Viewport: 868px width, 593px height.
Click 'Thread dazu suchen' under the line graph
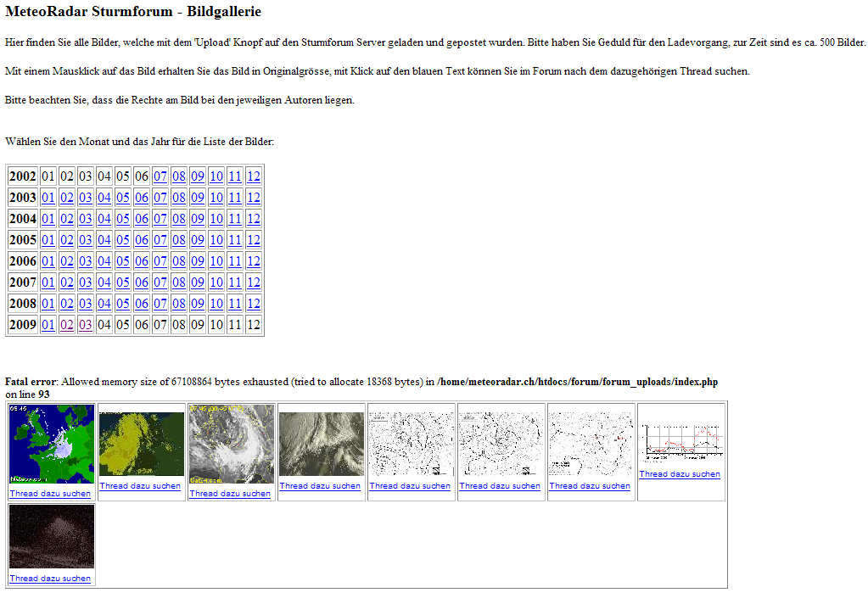coord(680,474)
